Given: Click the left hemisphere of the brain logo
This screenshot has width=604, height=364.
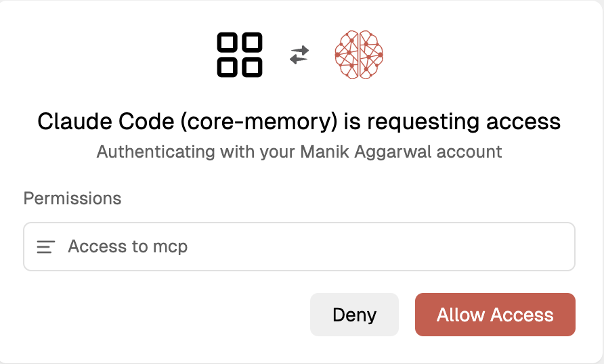Looking at the screenshot, I should (x=348, y=55).
